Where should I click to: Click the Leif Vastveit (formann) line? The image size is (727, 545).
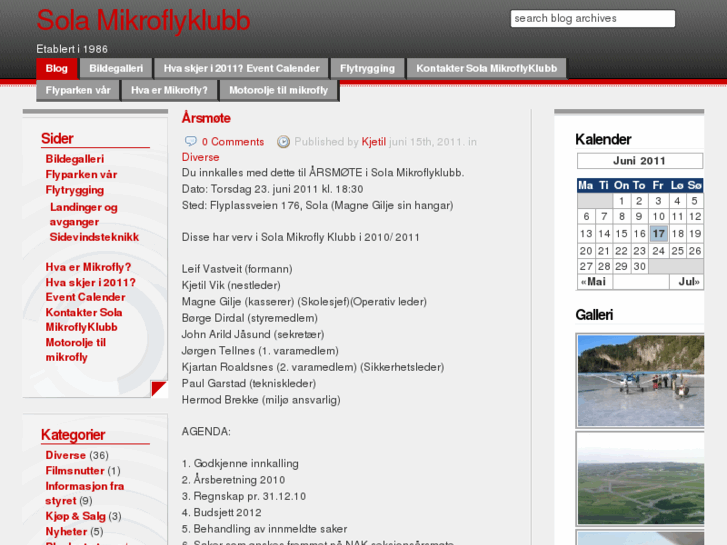tap(237, 269)
